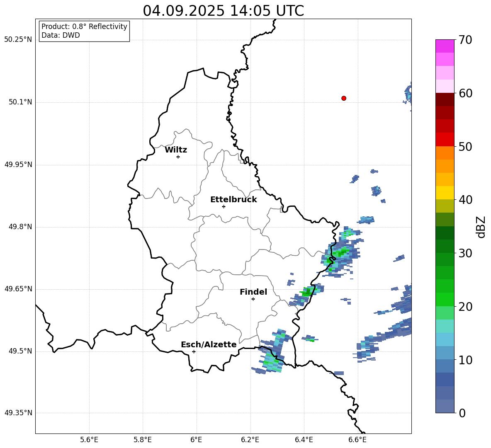Click the 5.8°E longitude label

143,440
